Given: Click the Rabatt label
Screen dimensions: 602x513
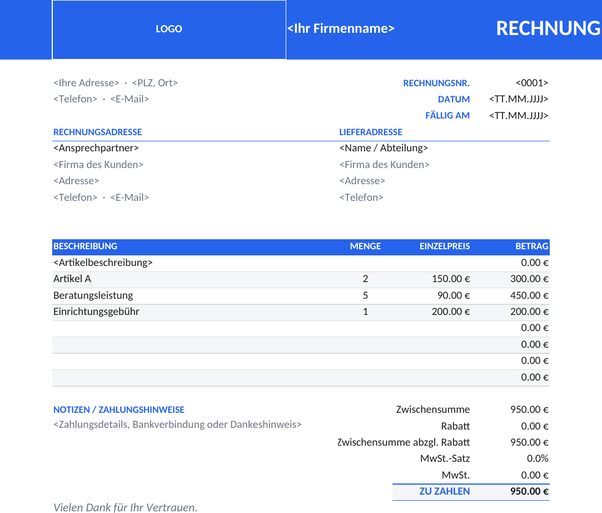Looking at the screenshot, I should pyautogui.click(x=455, y=426).
